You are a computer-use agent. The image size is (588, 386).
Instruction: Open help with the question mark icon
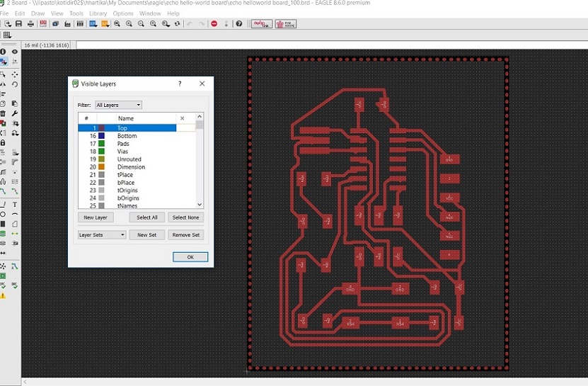[239, 24]
